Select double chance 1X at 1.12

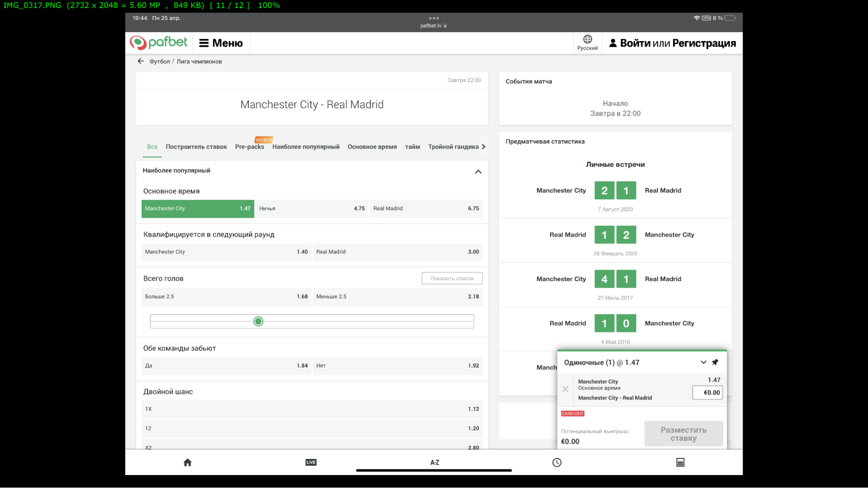[312, 409]
